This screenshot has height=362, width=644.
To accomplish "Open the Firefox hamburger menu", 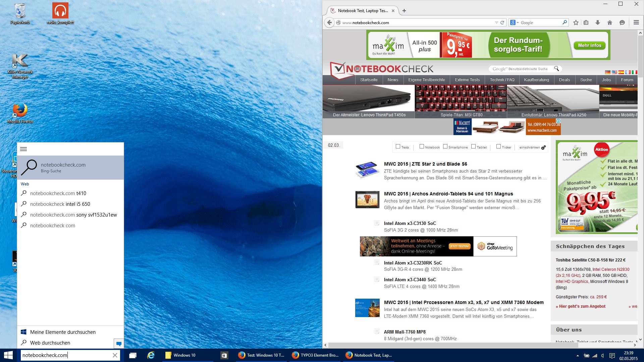I will (636, 22).
